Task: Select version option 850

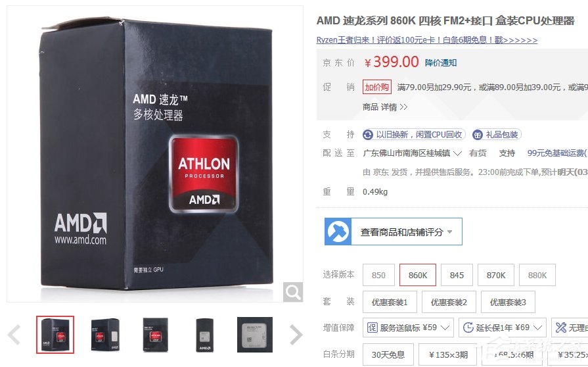Action: [378, 275]
